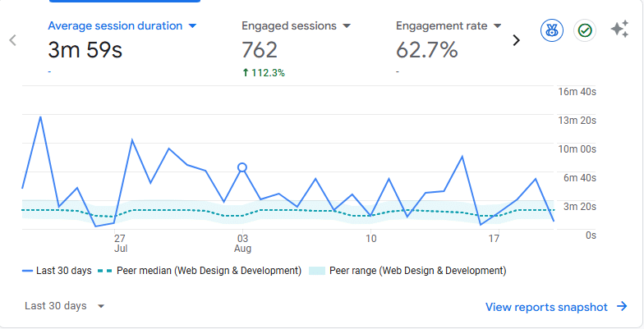Click the 03 Aug data point marker
The image size is (644, 329).
tap(242, 167)
